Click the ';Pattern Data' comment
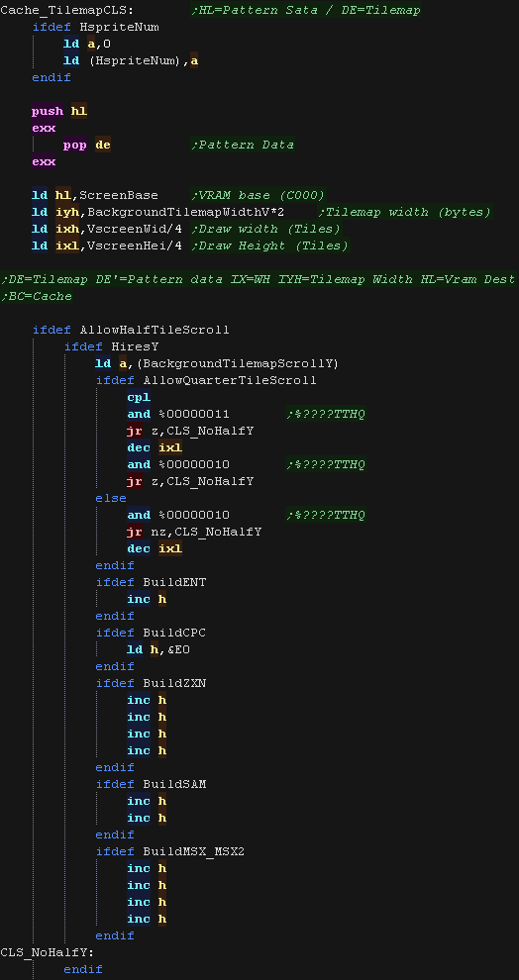The height and width of the screenshot is (980, 519). (243, 145)
